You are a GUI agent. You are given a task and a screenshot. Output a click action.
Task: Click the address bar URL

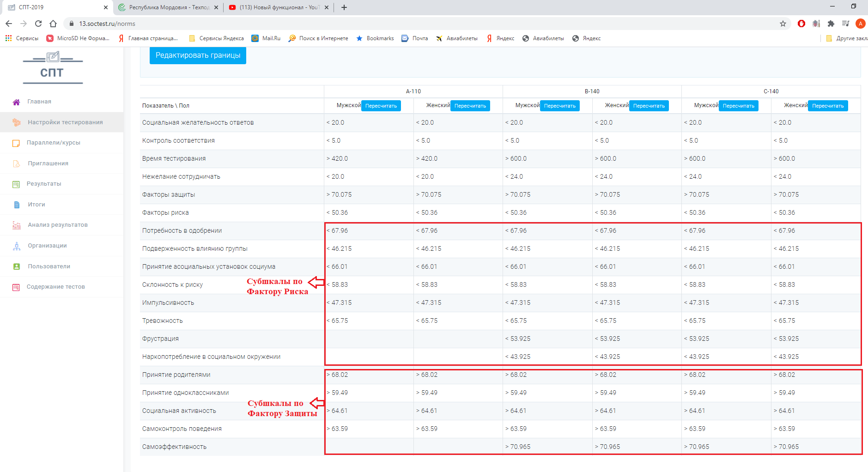107,24
